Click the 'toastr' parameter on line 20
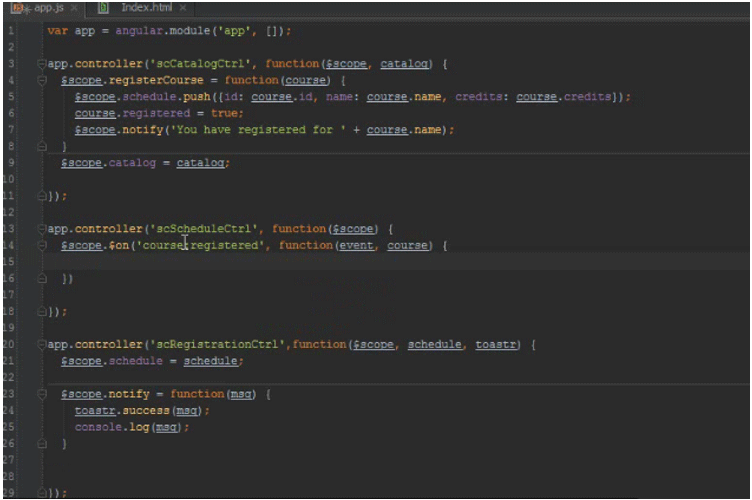Viewport: 752px width, 500px height. [x=496, y=344]
